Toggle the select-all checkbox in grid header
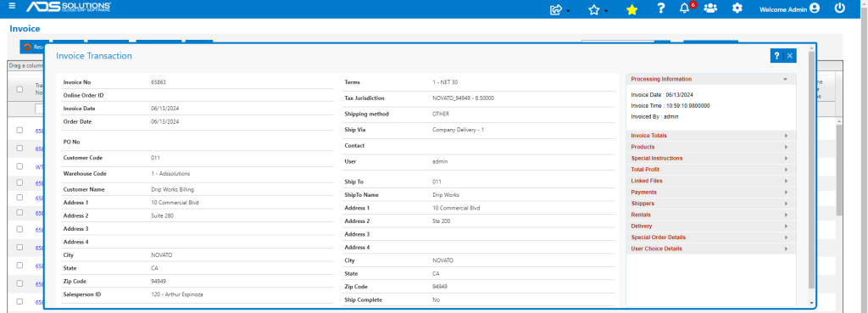 (20, 89)
